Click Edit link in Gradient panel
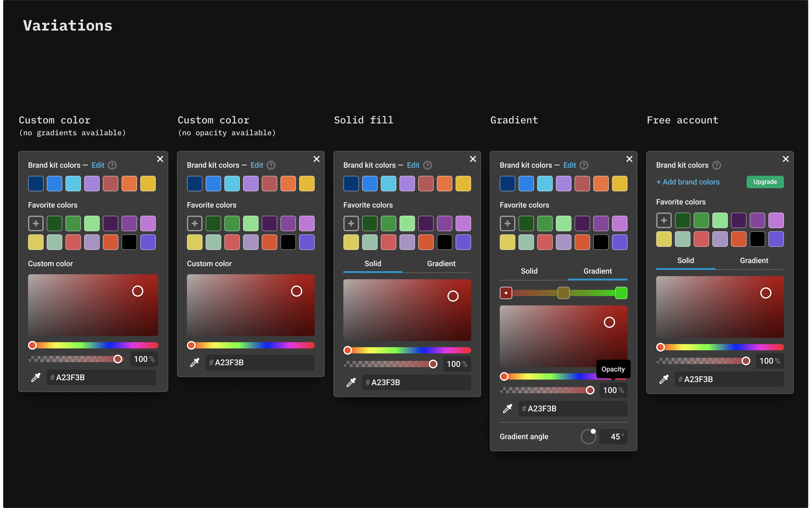The height and width of the screenshot is (508, 812). [570, 165]
